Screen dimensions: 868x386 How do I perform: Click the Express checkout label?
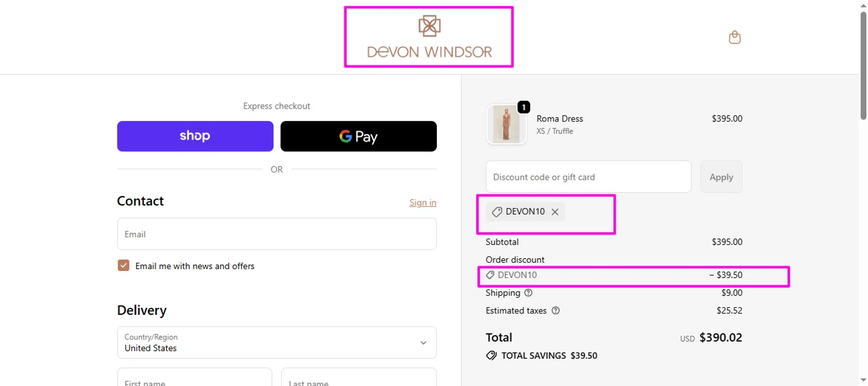pyautogui.click(x=277, y=106)
